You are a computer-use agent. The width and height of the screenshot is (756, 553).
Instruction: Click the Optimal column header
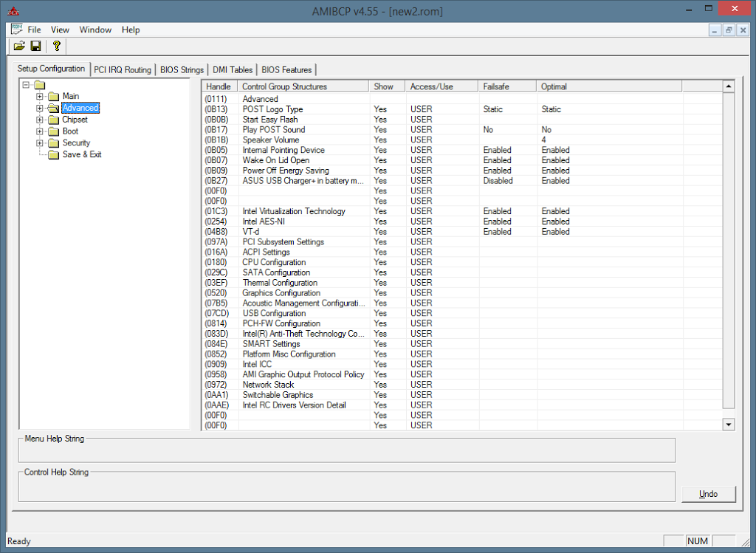click(x=609, y=86)
